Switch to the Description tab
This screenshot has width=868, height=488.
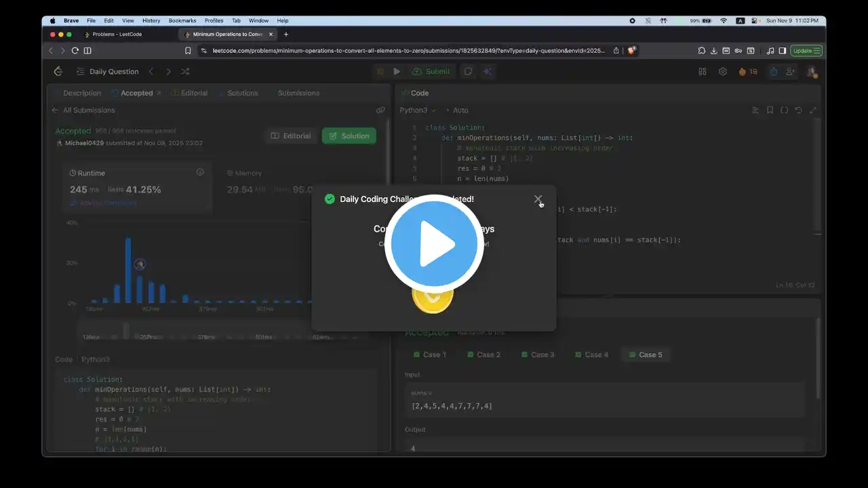pyautogui.click(x=81, y=93)
